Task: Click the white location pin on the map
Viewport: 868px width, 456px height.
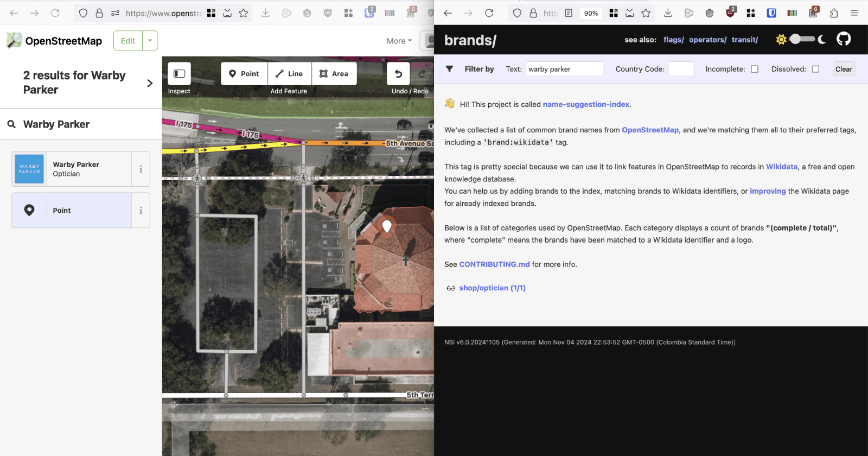Action: pos(387,225)
